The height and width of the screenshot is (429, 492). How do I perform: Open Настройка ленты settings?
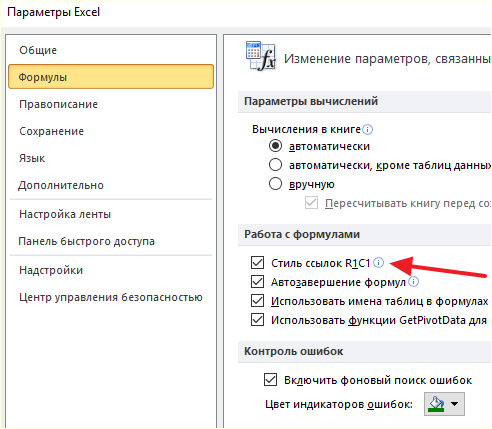tap(65, 214)
